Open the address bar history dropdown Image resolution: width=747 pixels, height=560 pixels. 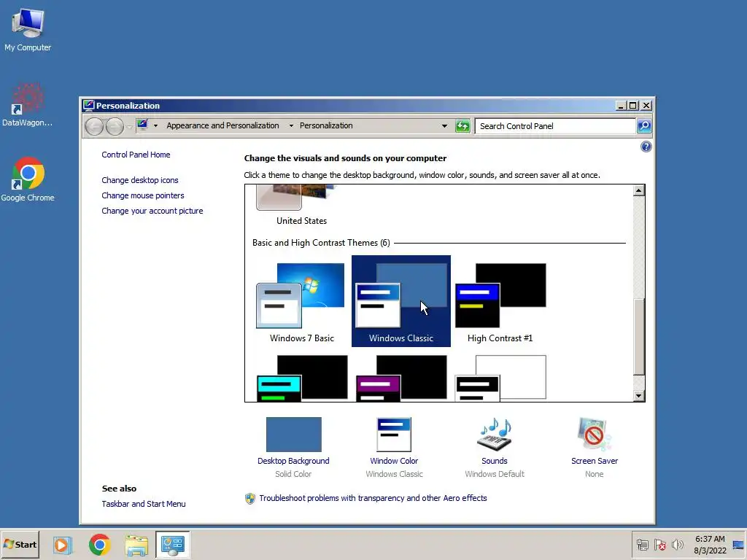444,126
